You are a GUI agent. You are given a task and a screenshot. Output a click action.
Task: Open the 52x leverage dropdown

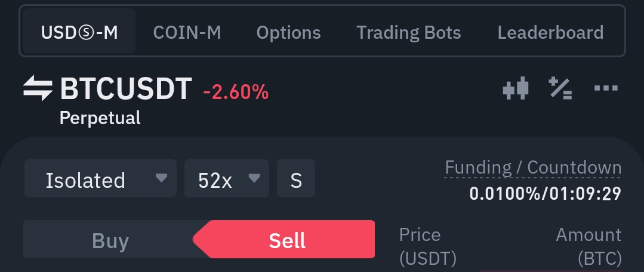click(x=227, y=178)
